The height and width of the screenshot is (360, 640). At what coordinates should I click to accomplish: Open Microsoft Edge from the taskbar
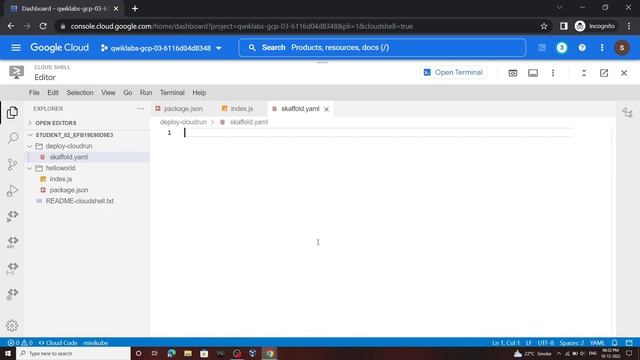[x=171, y=353]
